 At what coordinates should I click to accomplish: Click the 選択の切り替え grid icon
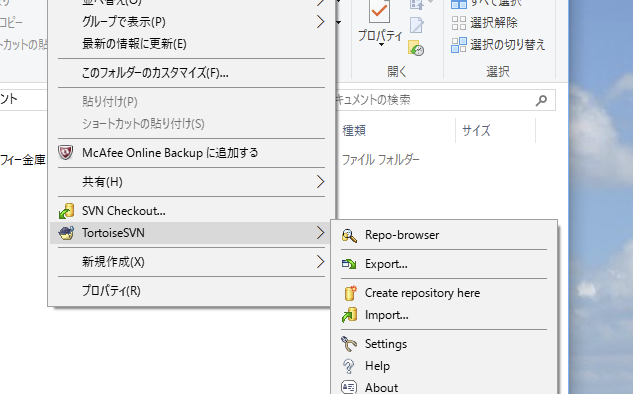pos(459,45)
